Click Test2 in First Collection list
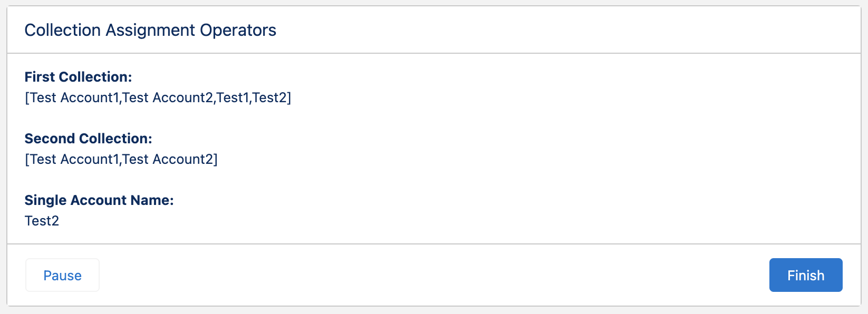 click(x=269, y=98)
